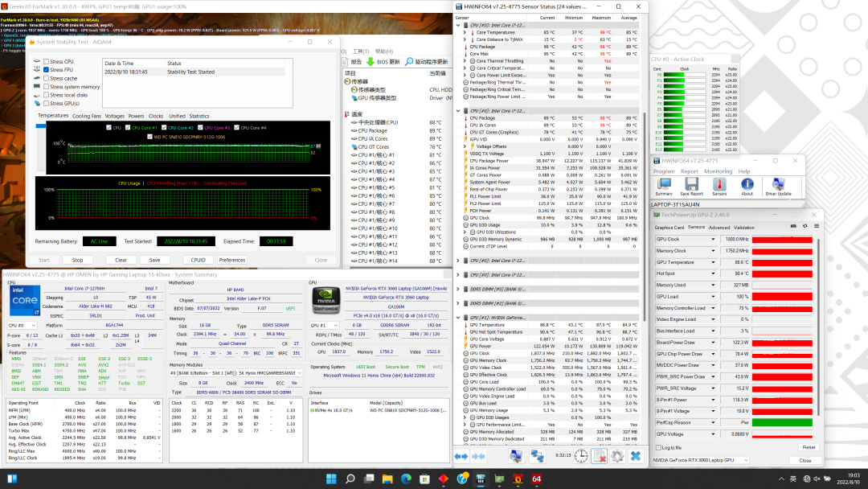
Task: Click the expand left-right arrows sensor icon
Action: (461, 456)
